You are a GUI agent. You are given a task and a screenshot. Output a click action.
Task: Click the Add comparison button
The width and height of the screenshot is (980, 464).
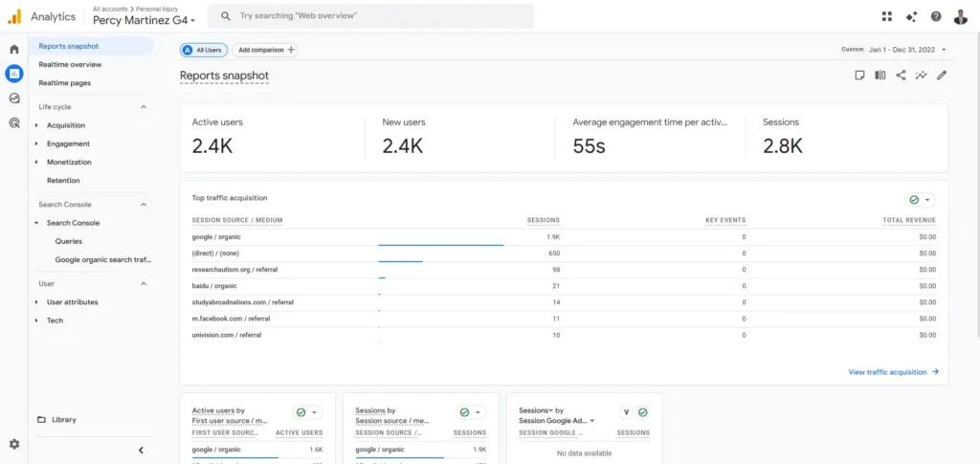tap(264, 50)
